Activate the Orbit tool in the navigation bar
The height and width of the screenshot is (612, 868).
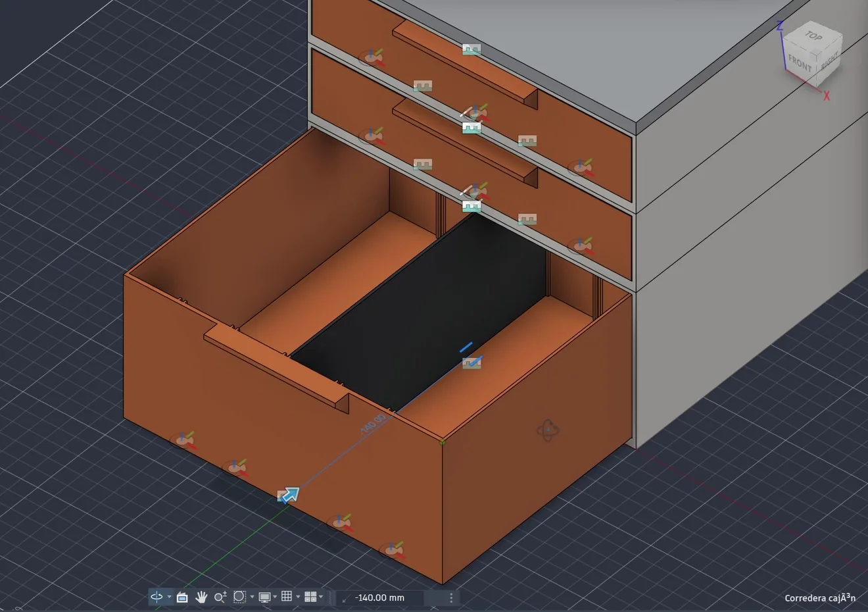[157, 597]
